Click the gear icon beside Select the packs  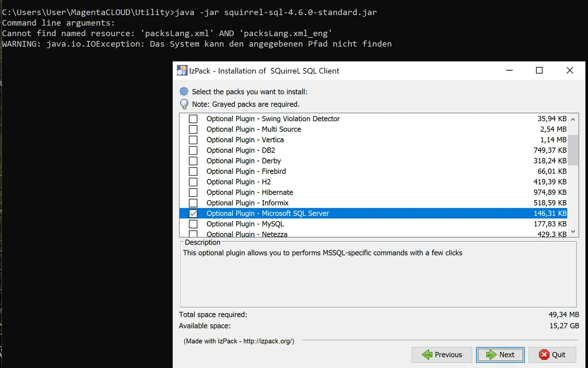click(x=184, y=91)
